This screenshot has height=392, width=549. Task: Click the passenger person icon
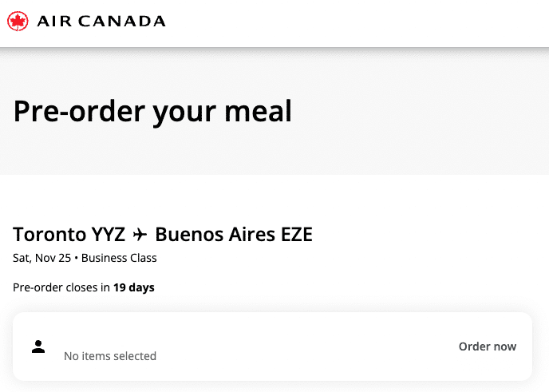(38, 346)
